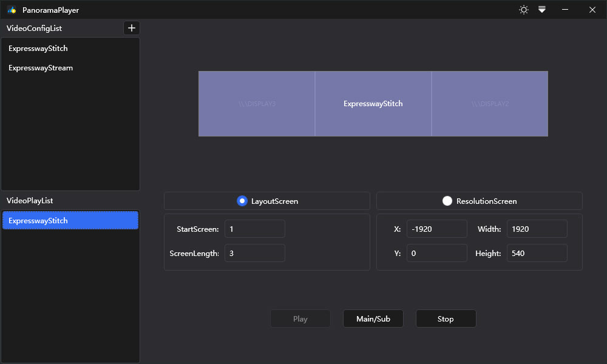The height and width of the screenshot is (364, 607).
Task: Enable the ResolutionScreen radio button
Action: pos(447,201)
